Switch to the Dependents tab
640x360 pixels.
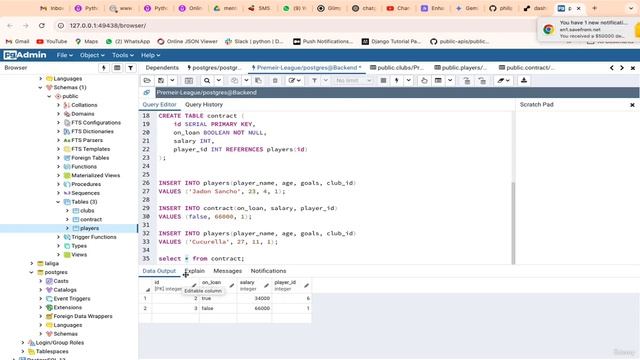162,68
